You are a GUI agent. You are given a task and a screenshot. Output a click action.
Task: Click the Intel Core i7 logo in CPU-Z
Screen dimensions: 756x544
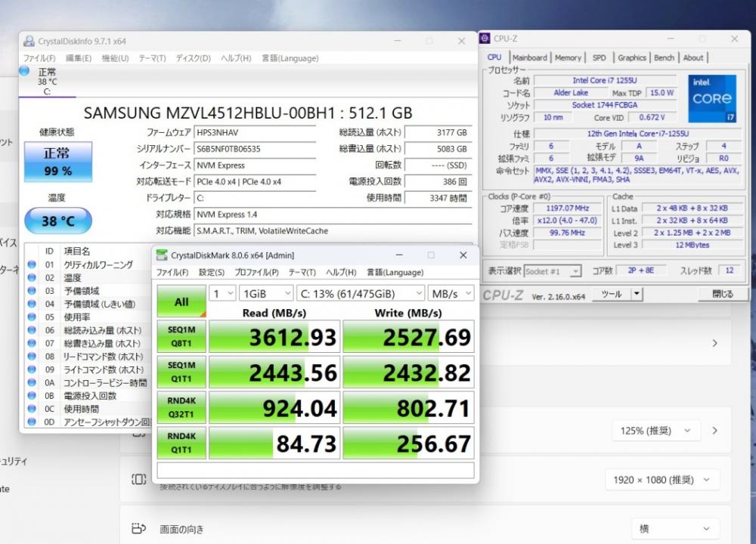point(711,99)
